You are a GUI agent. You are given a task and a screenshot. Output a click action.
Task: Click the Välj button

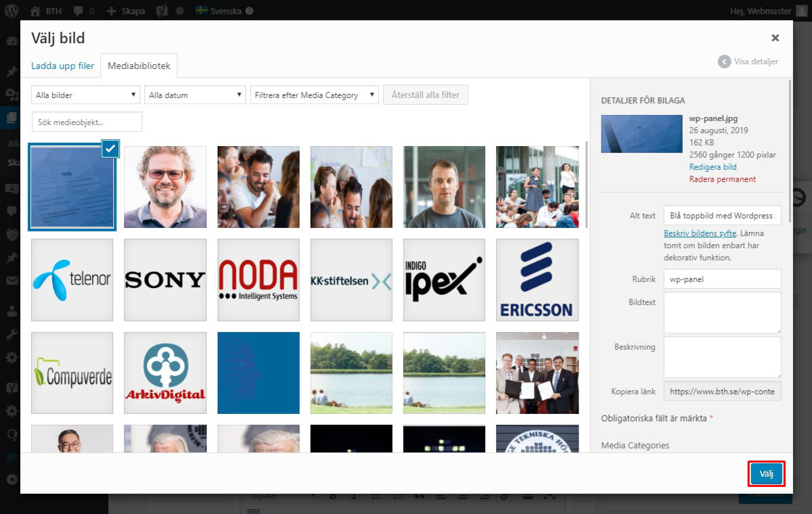[x=766, y=474]
